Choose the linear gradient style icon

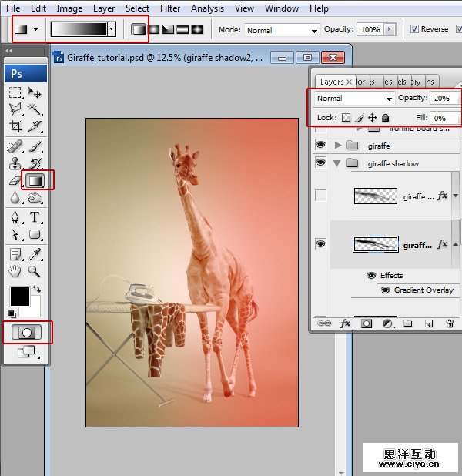tap(139, 29)
